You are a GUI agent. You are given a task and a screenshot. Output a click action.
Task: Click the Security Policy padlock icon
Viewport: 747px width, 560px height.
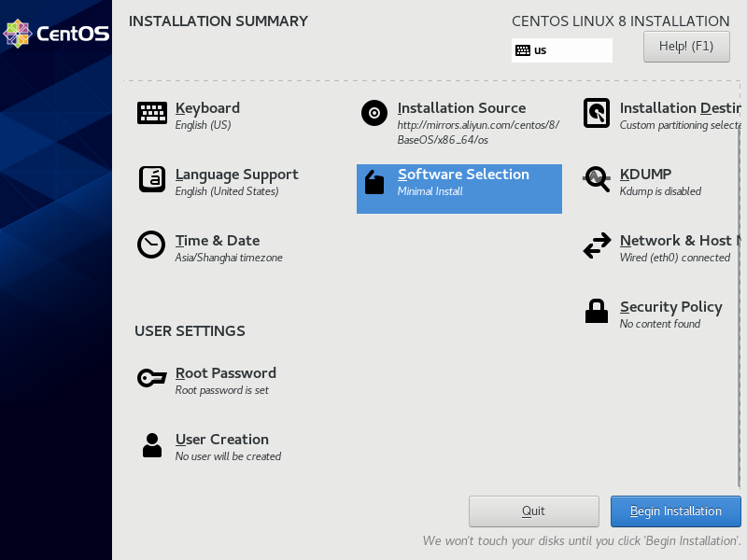point(597,311)
